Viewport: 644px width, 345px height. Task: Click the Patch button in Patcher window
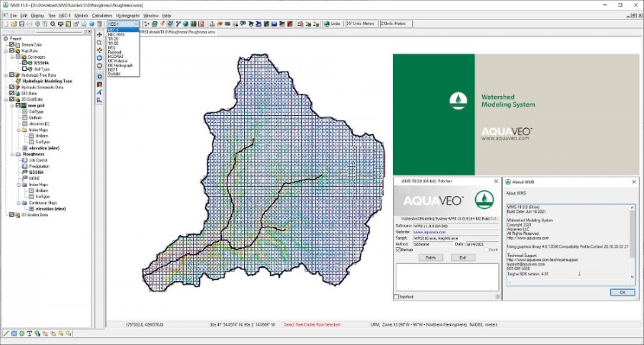pyautogui.click(x=431, y=258)
